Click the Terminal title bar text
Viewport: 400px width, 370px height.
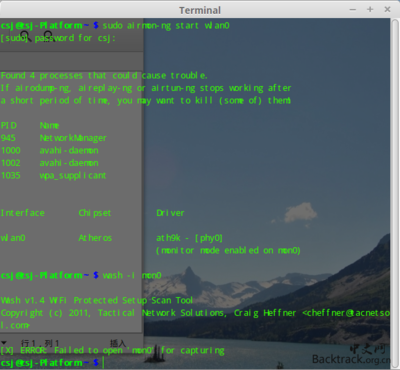coord(200,10)
